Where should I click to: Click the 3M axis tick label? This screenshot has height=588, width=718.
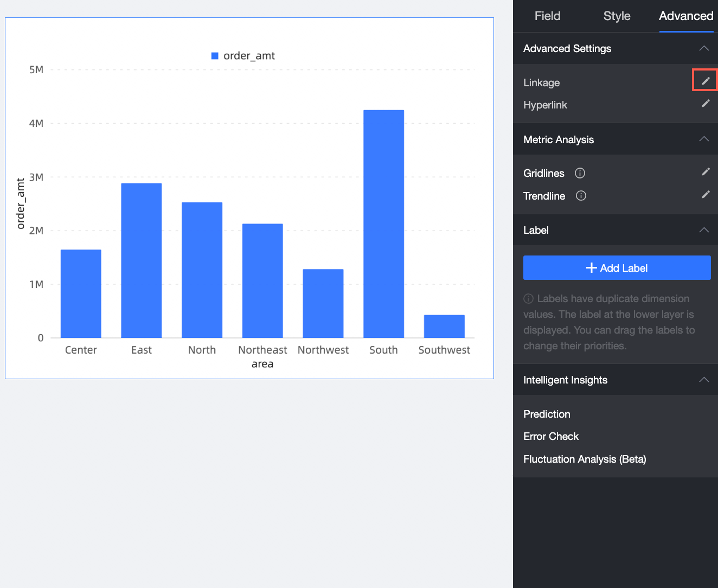[x=36, y=177]
